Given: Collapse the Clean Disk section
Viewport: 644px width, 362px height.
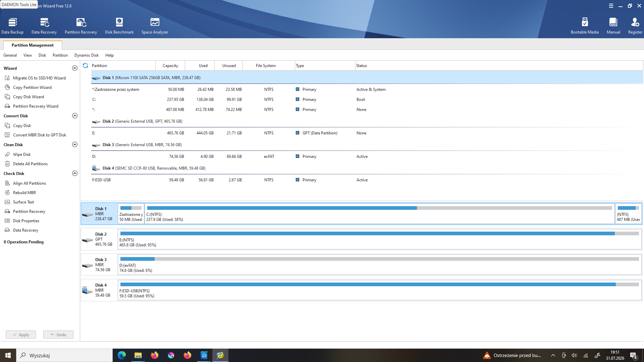Looking at the screenshot, I should coord(75,144).
